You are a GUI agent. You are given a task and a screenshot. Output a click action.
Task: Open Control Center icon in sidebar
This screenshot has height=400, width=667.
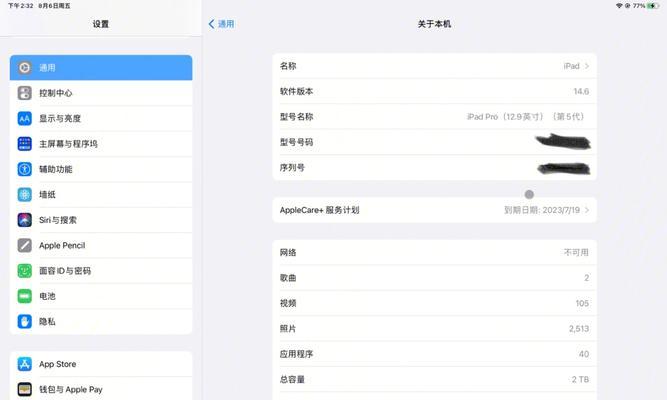(25, 93)
